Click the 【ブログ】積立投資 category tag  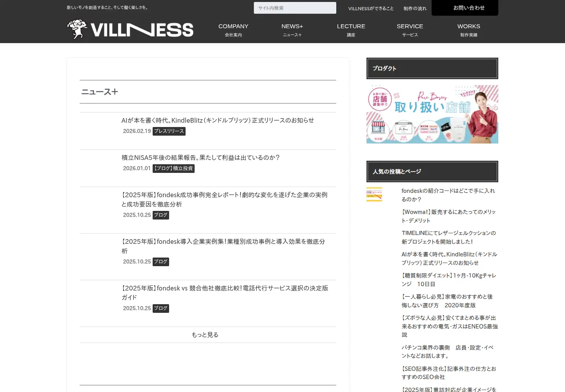(x=173, y=169)
